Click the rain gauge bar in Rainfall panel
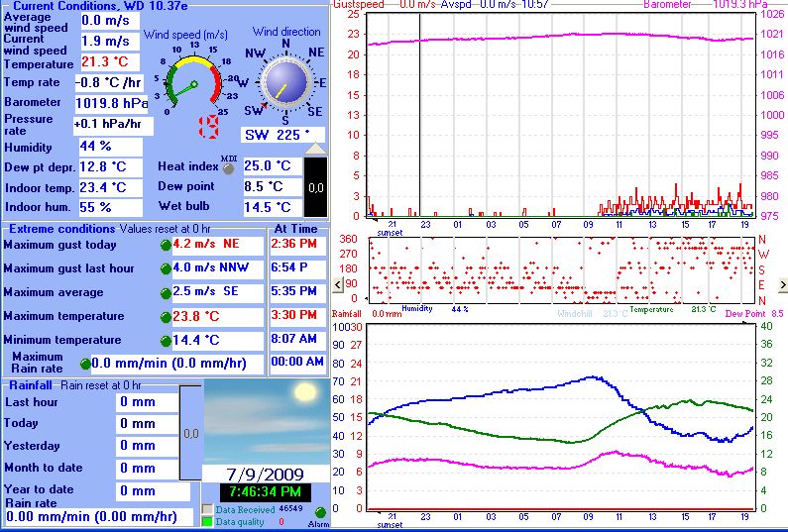Viewport: 788px width, 532px height. tap(191, 433)
